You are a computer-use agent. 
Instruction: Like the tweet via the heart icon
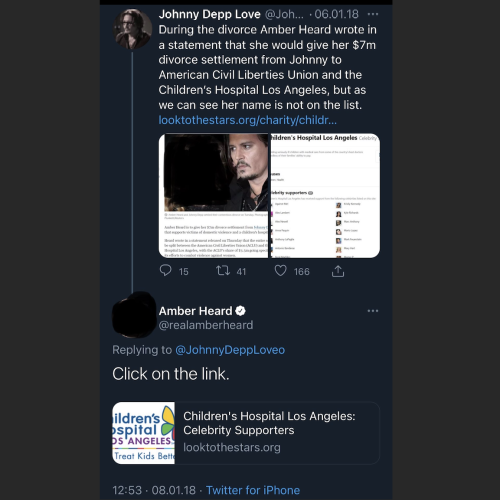[280, 271]
